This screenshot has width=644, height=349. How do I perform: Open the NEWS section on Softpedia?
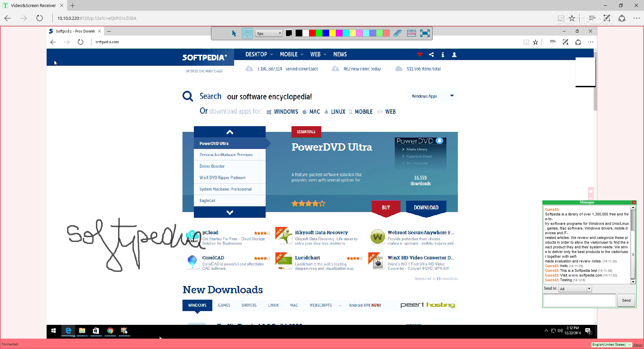[x=340, y=54]
